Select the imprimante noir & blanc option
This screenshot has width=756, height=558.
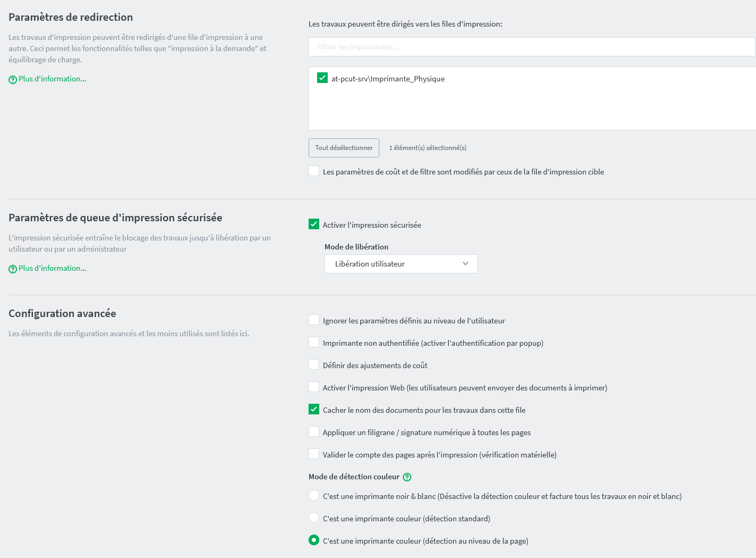314,495
